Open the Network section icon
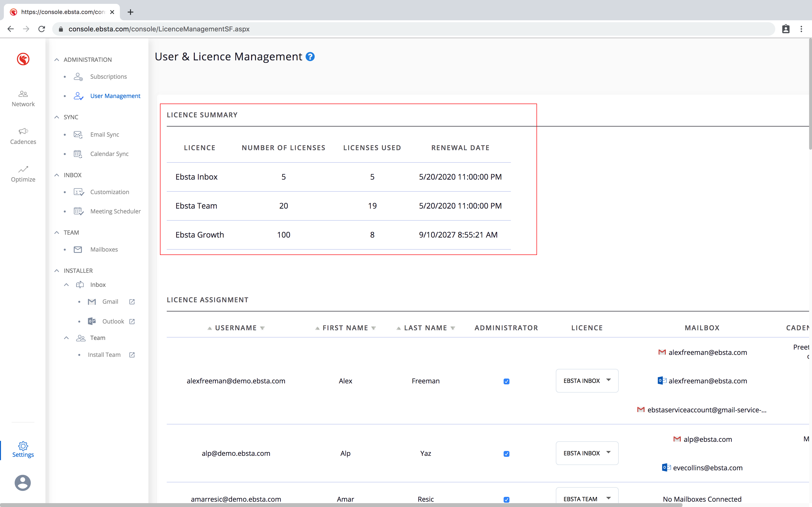The width and height of the screenshot is (812, 507). (x=23, y=94)
